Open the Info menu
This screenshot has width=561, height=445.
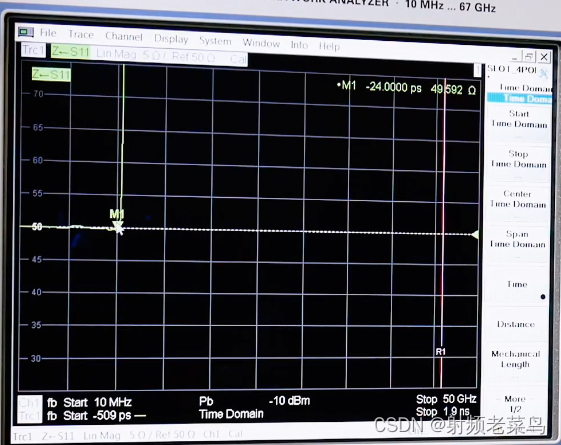pos(299,45)
